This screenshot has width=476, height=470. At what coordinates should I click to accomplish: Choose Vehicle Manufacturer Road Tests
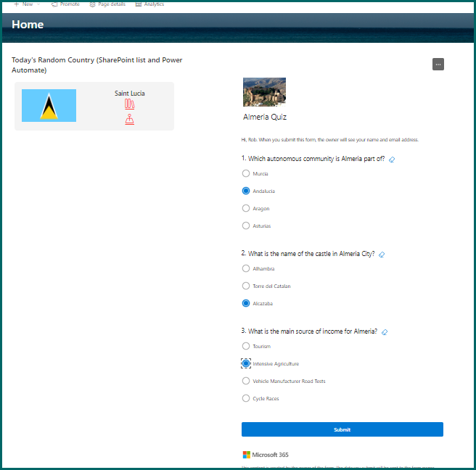[246, 381]
